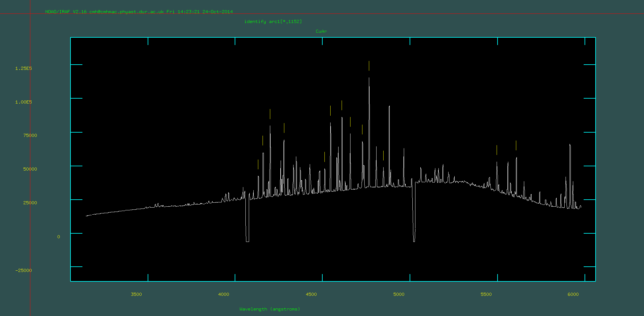Click the 1.25E5 y-axis tick label

point(24,68)
